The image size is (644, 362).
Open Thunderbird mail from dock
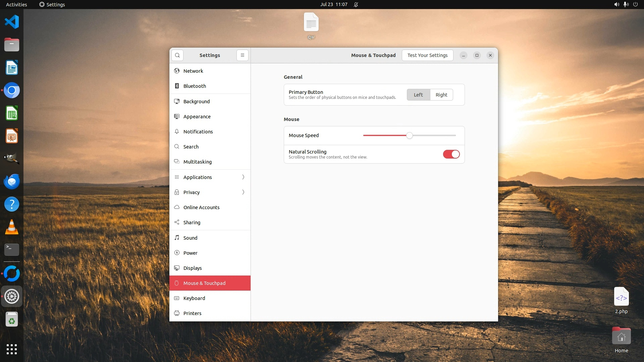pos(12,182)
